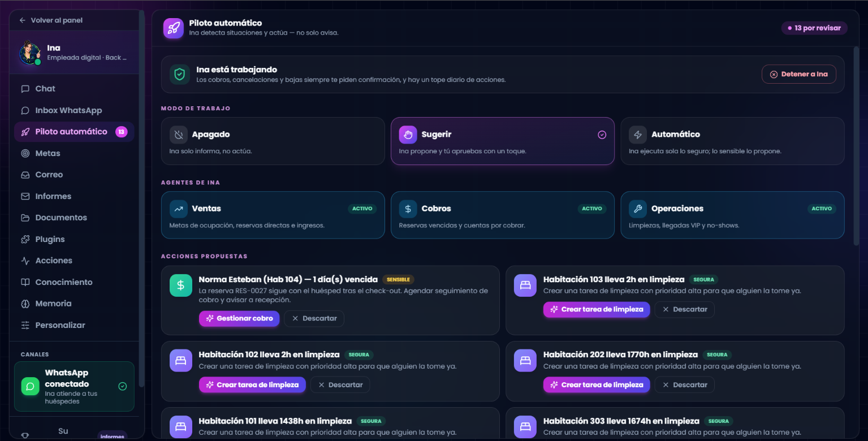Create cleaning task for Habitación 102
This screenshot has width=868, height=441.
click(252, 384)
